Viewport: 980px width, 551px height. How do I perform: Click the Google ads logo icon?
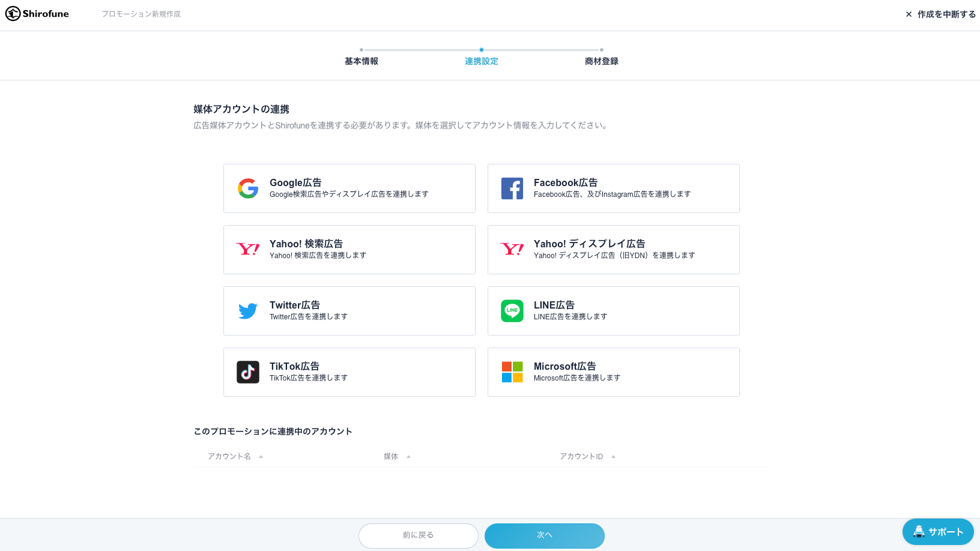[x=248, y=188]
